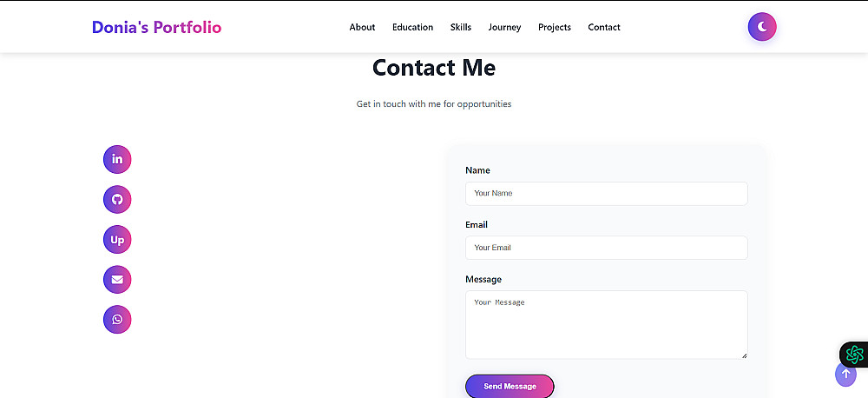Select Projects in the navigation bar
The height and width of the screenshot is (398, 868).
click(555, 27)
